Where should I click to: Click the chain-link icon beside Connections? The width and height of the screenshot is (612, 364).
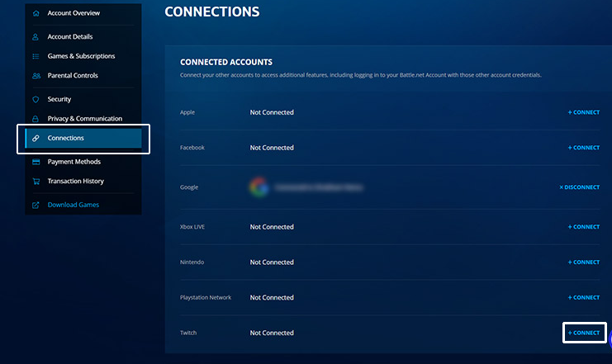click(36, 138)
